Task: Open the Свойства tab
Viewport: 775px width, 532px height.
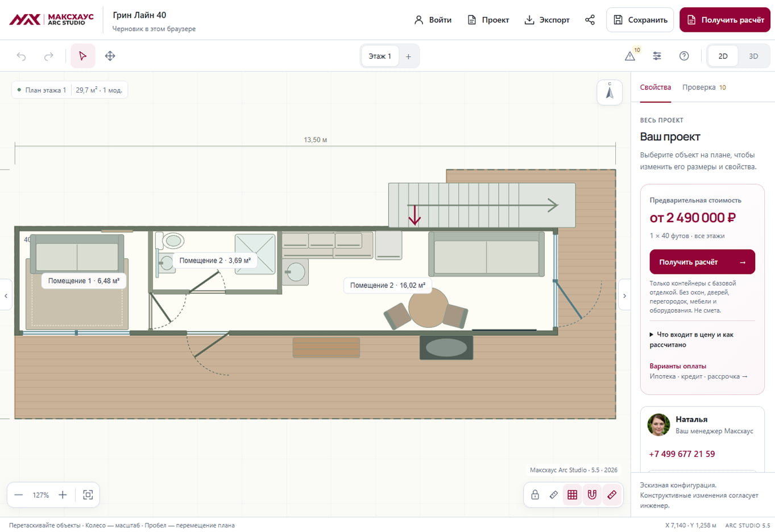Action: [656, 88]
